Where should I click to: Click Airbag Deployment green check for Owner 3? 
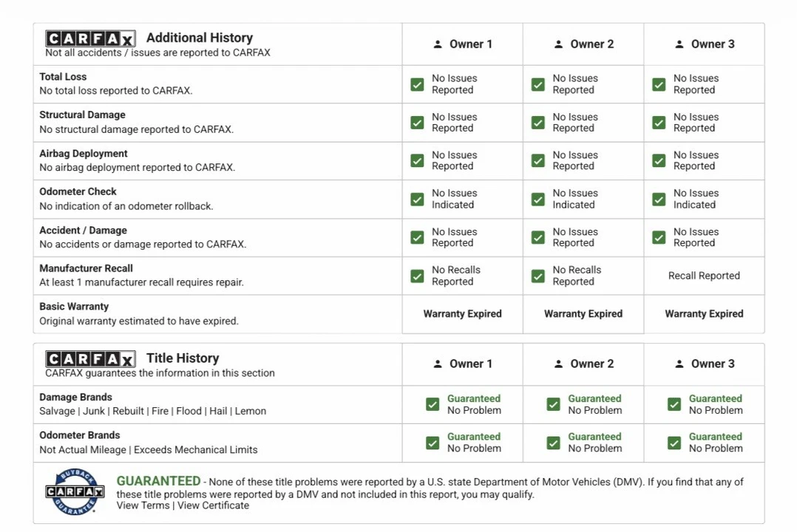pos(659,160)
